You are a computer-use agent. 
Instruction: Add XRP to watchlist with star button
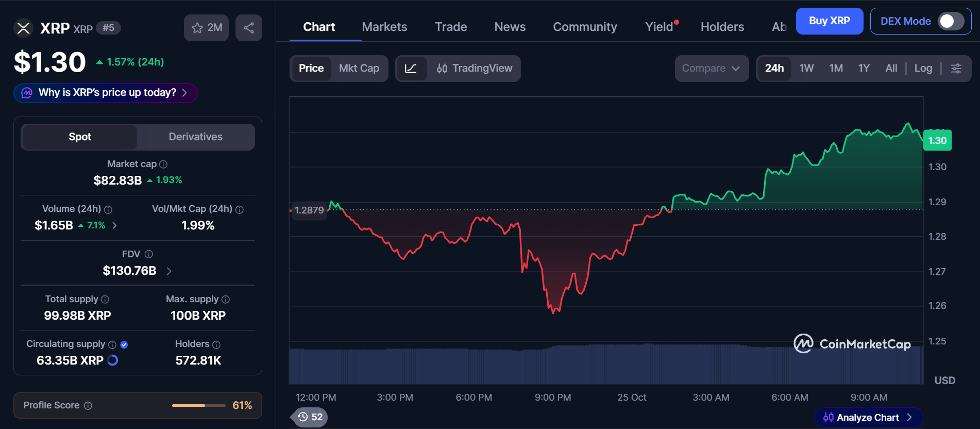pyautogui.click(x=206, y=28)
